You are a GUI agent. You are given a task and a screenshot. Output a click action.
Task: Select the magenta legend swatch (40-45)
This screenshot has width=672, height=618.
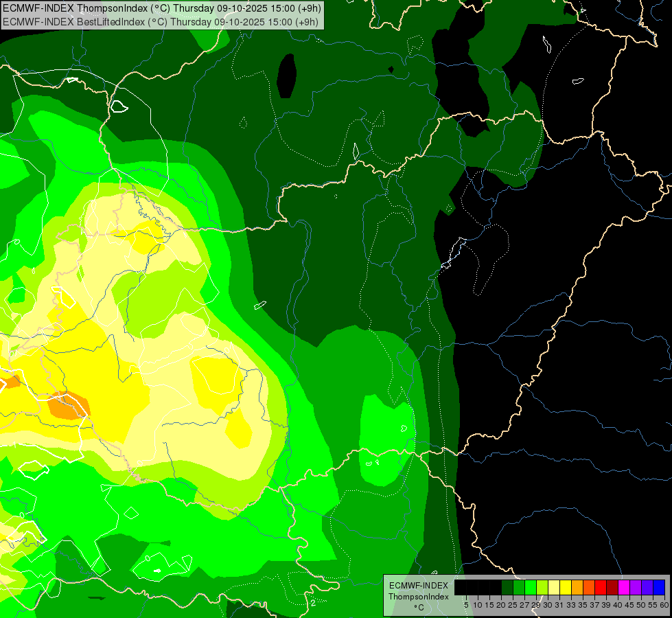pos(624,587)
